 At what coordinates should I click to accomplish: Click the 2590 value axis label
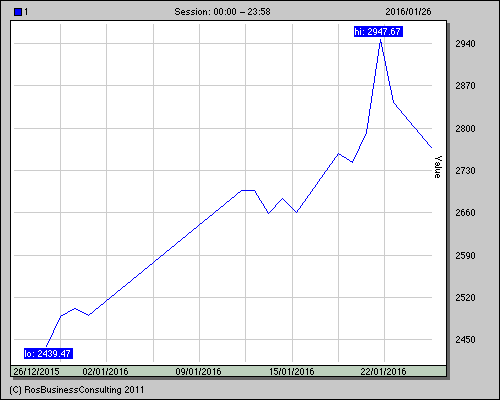465,256
